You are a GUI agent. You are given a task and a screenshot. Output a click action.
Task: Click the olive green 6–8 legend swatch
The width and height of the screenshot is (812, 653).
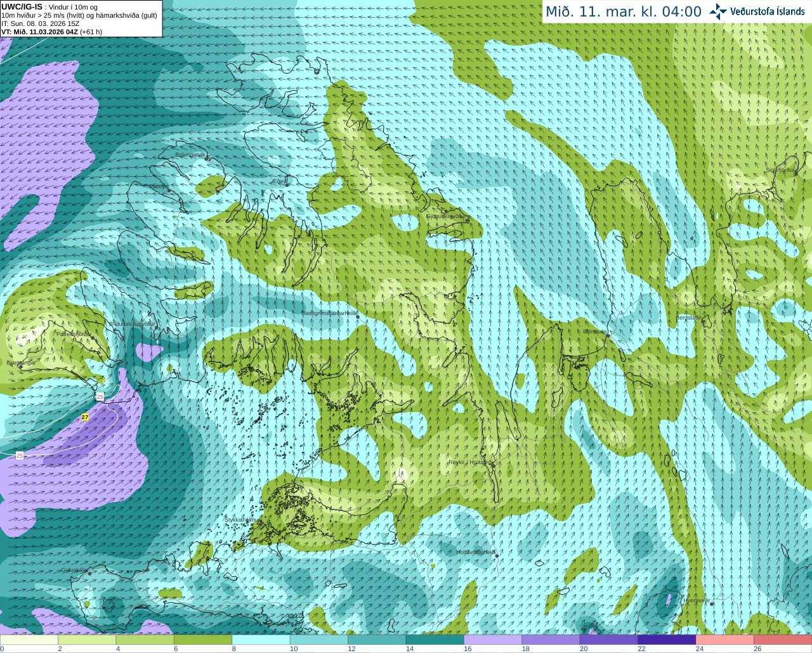click(x=204, y=640)
